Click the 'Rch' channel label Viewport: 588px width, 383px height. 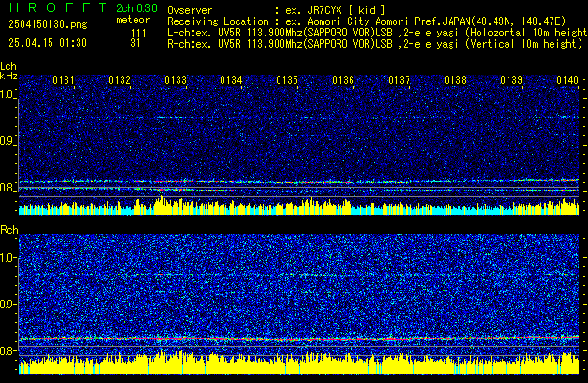tap(9, 230)
